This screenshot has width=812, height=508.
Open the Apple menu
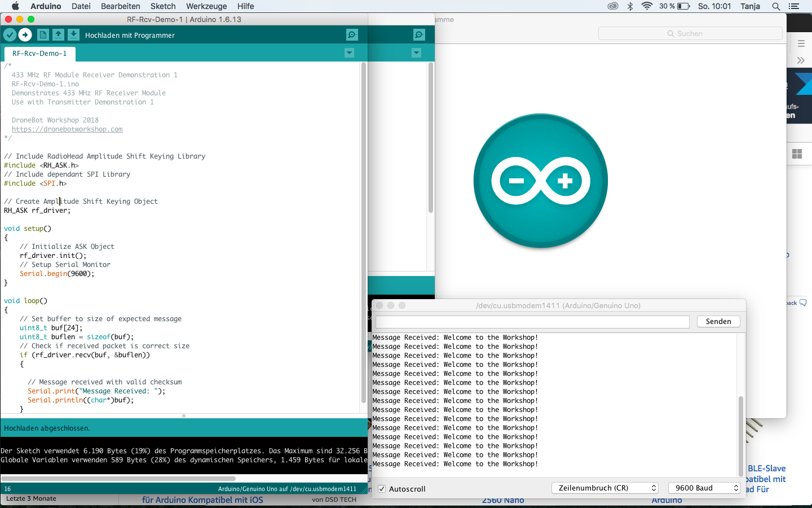point(15,6)
